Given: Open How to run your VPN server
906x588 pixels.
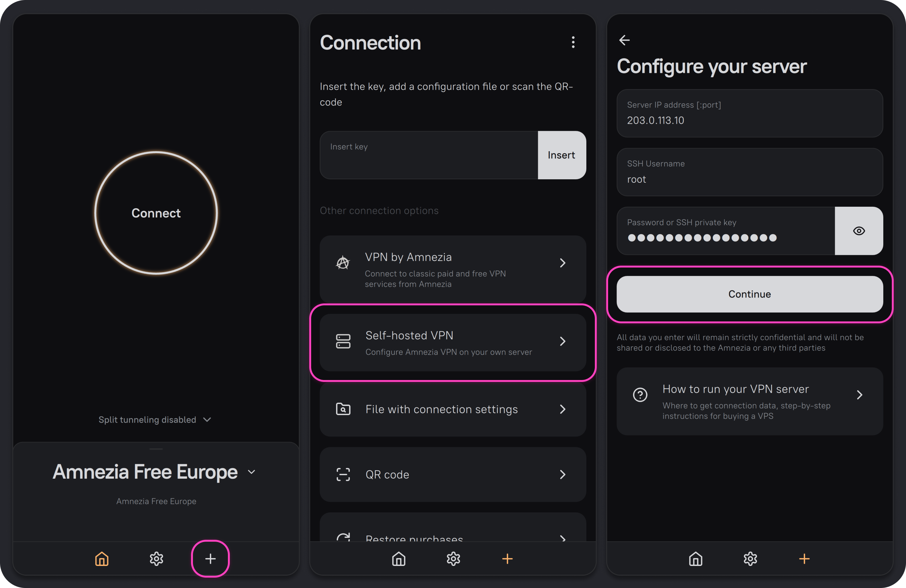Looking at the screenshot, I should tap(749, 401).
